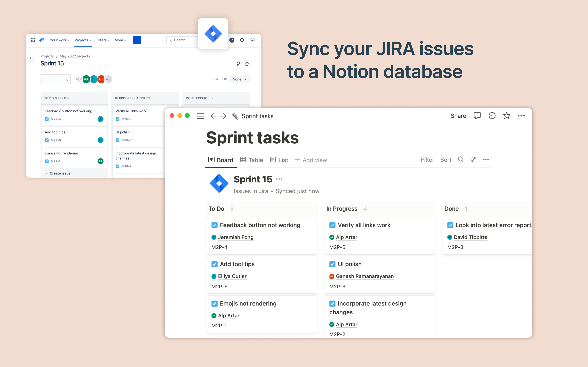Click Jira help question mark icon
This screenshot has width=588, height=367.
point(232,40)
